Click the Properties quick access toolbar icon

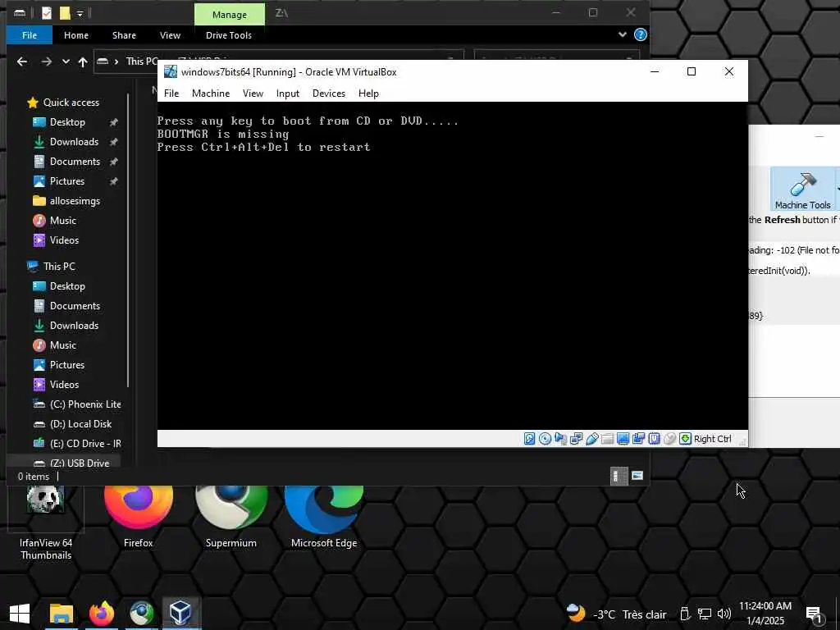47,13
